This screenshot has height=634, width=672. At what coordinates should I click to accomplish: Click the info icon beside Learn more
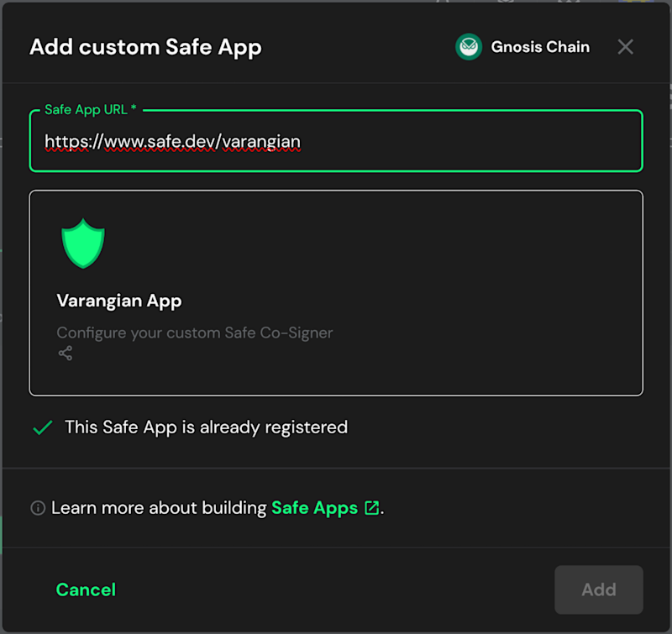38,508
